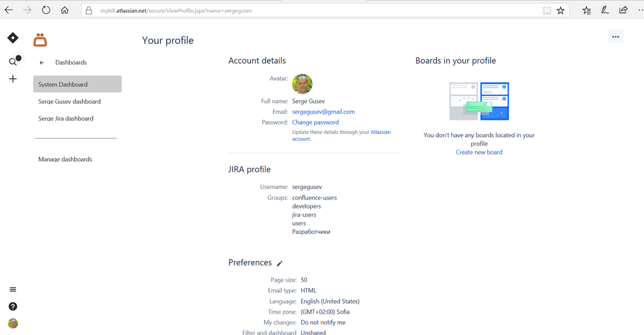This screenshot has height=335, width=644.
Task: Open Manage dashboards
Action: [65, 159]
